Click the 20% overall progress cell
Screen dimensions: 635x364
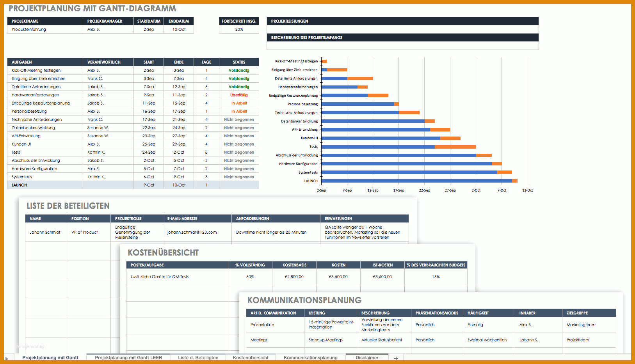(x=239, y=29)
